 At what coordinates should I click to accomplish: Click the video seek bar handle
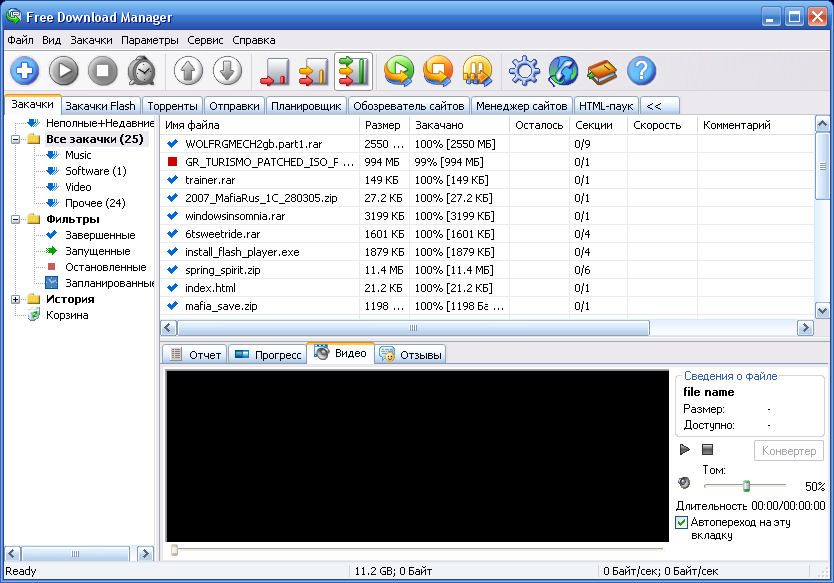[x=174, y=549]
